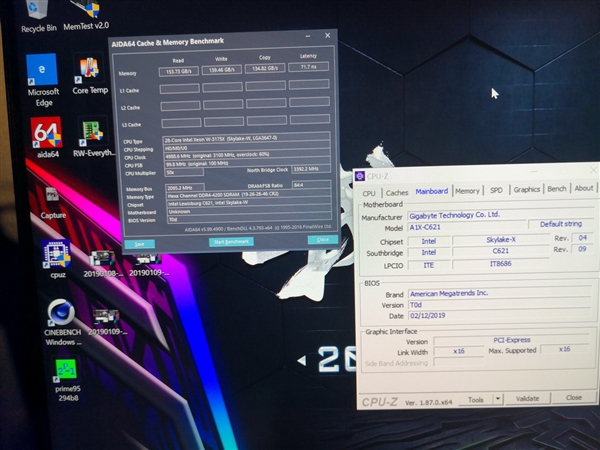Image resolution: width=600 pixels, height=450 pixels.
Task: Click Link Width x16 value in CPU-Z
Action: [459, 351]
